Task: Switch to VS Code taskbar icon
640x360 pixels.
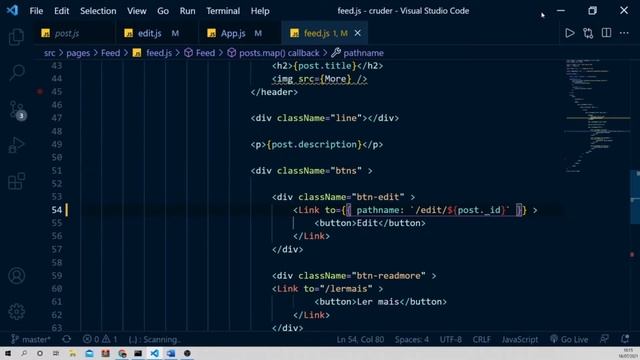Action: click(154, 353)
